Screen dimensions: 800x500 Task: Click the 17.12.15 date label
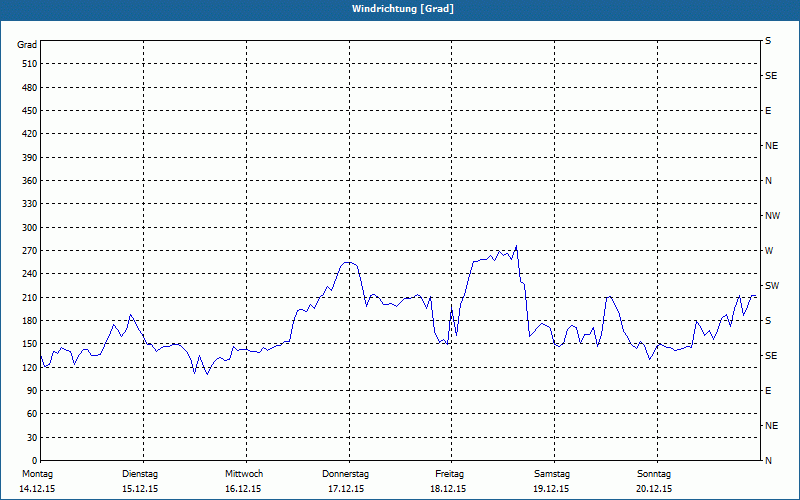[x=346, y=489]
